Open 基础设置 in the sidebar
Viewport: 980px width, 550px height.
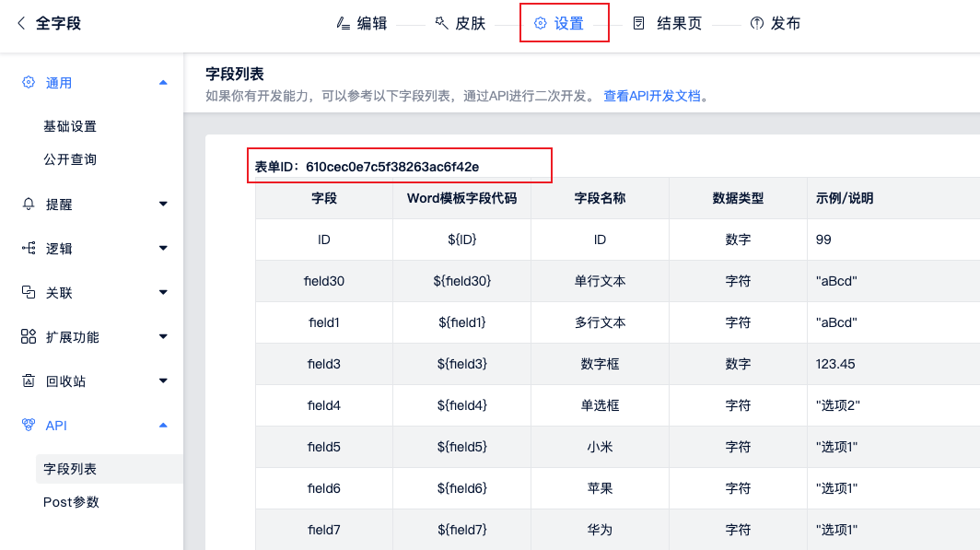pyautogui.click(x=70, y=126)
